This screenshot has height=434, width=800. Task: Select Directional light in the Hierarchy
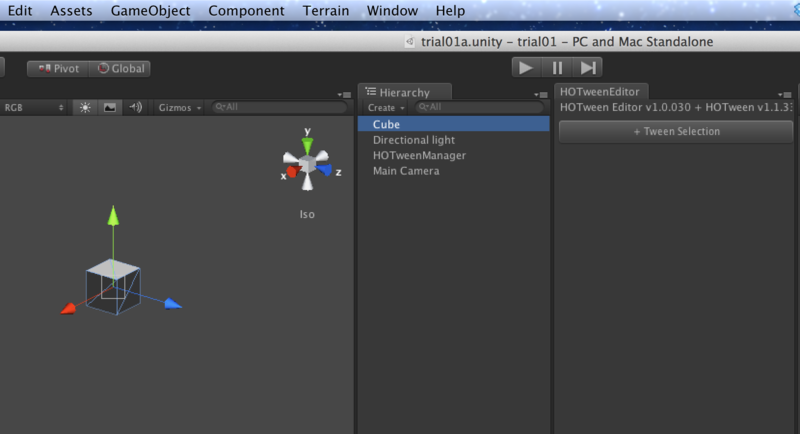454,140
